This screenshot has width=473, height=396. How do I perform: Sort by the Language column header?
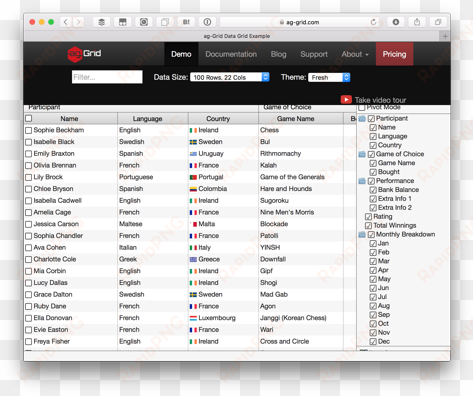click(147, 119)
